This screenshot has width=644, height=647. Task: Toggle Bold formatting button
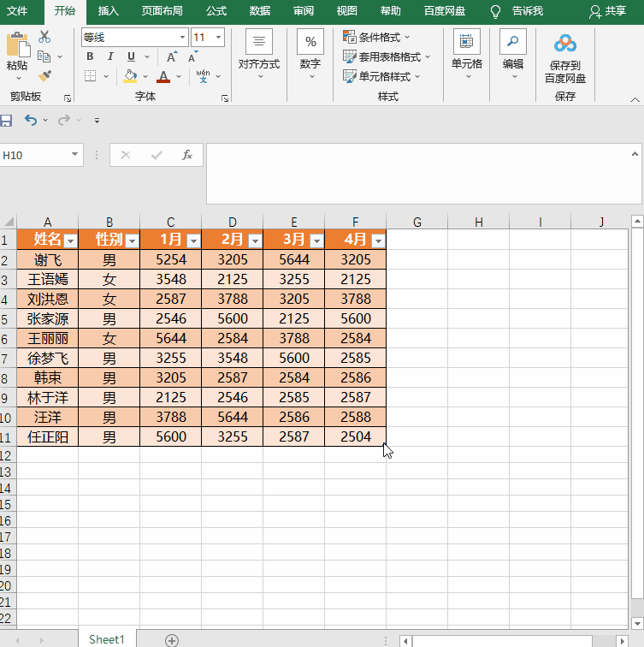(90, 56)
